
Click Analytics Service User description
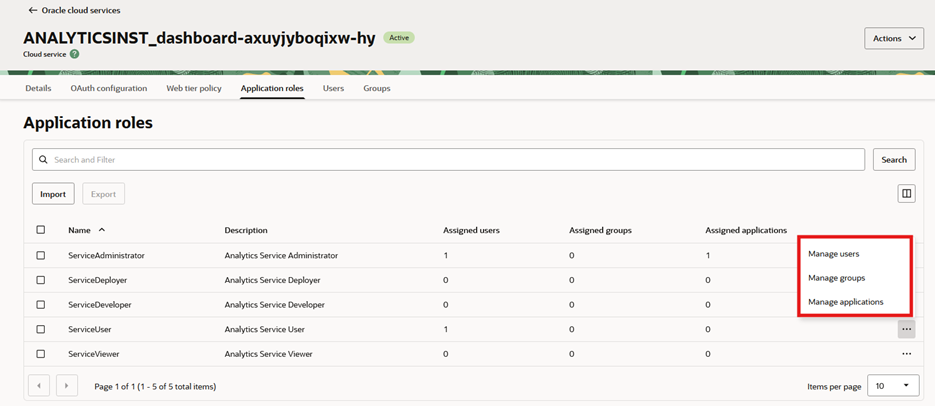point(264,329)
